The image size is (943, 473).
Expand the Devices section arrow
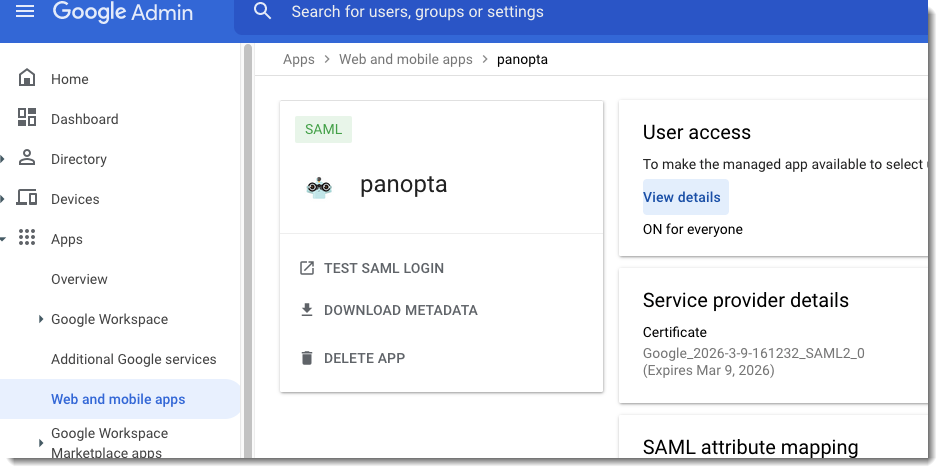(4, 199)
